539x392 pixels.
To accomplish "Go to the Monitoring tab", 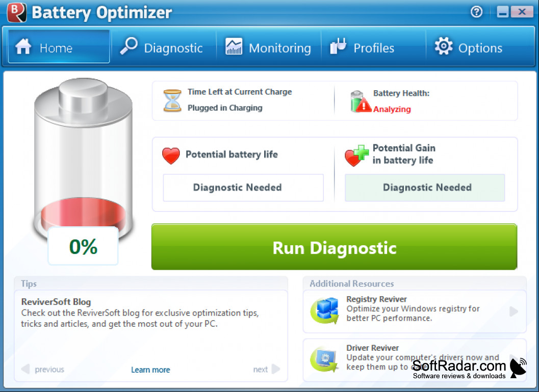I will point(269,46).
